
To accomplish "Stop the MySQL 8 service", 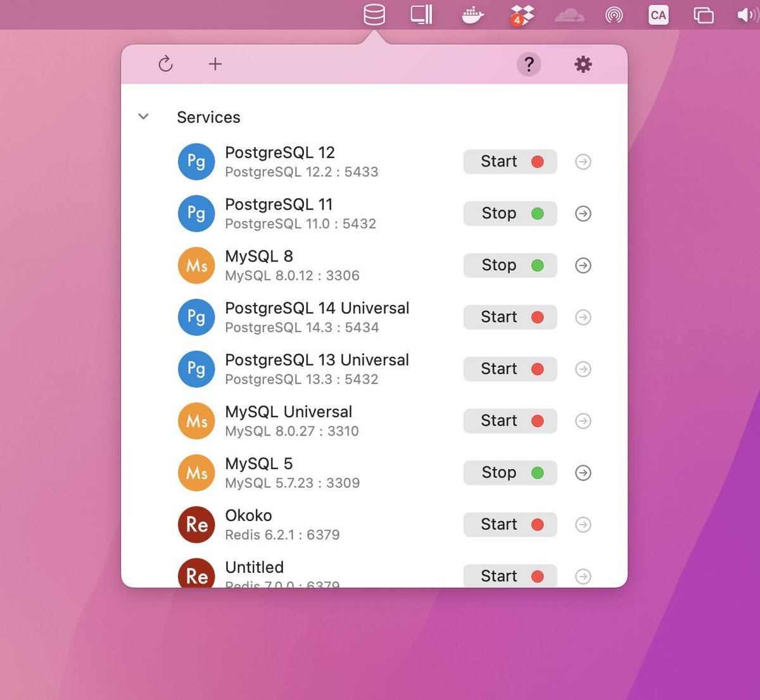I will [x=510, y=265].
